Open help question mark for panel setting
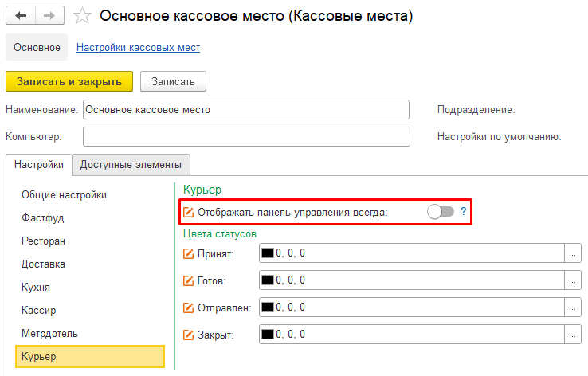This screenshot has width=588, height=376. click(464, 212)
